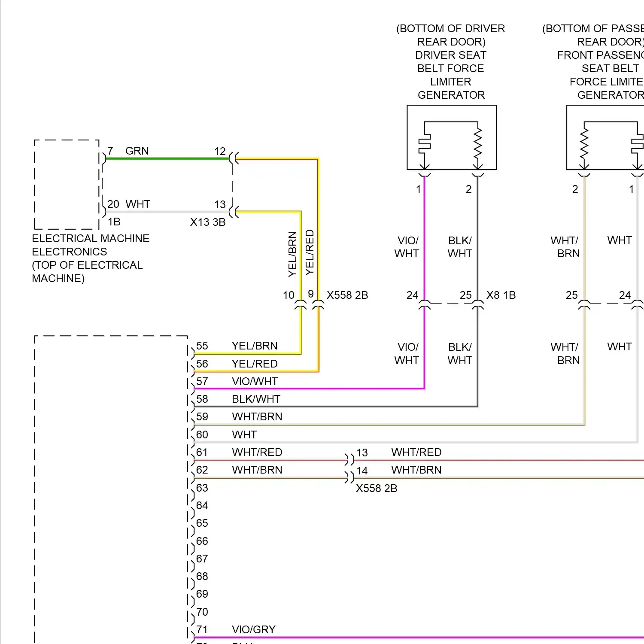Click the driver seat generator component box
This screenshot has height=644, width=644.
452,137
